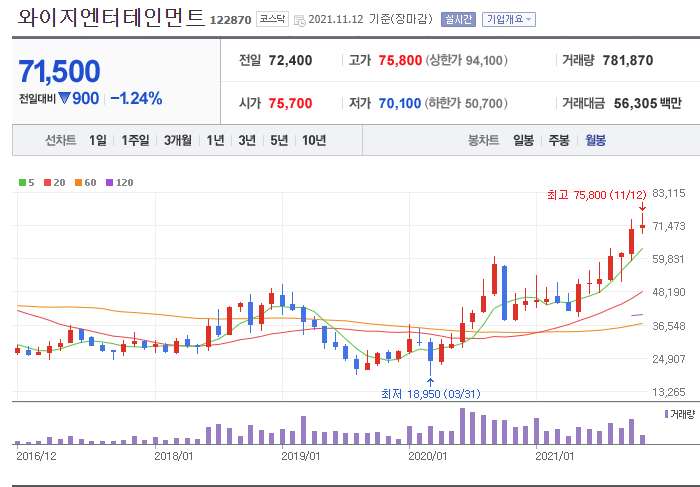Click the 2018/01 x-axis label
Viewport: 700px width, 487px height.
174,456
